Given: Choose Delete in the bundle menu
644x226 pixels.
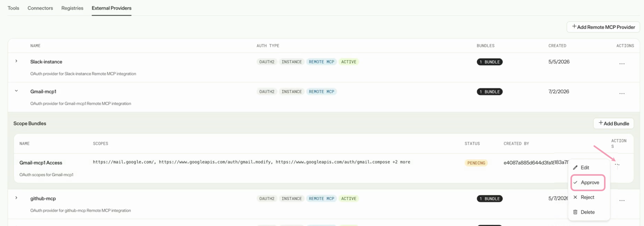Looking at the screenshot, I should pos(589,212).
